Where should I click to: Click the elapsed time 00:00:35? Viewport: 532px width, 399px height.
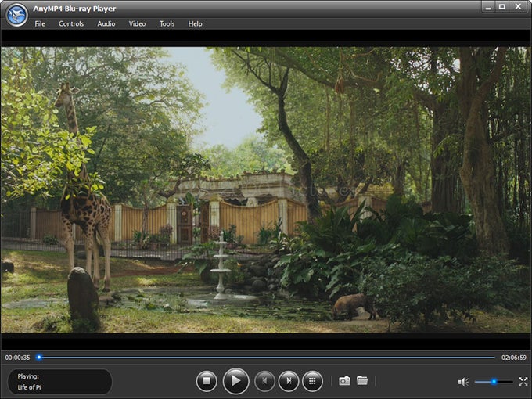coord(18,358)
